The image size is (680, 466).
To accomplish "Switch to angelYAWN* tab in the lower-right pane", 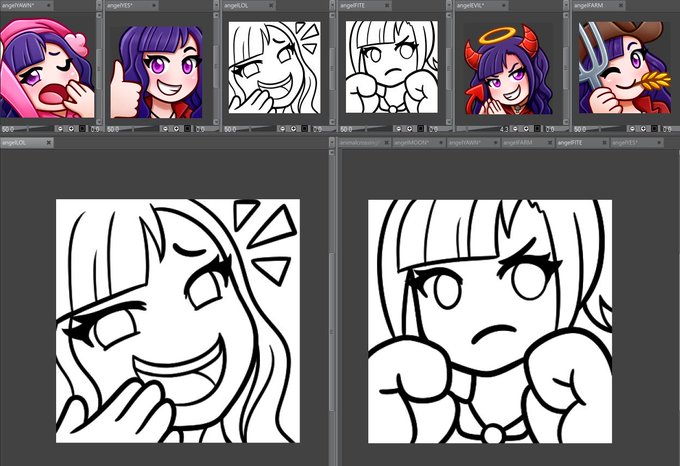I will point(473,142).
